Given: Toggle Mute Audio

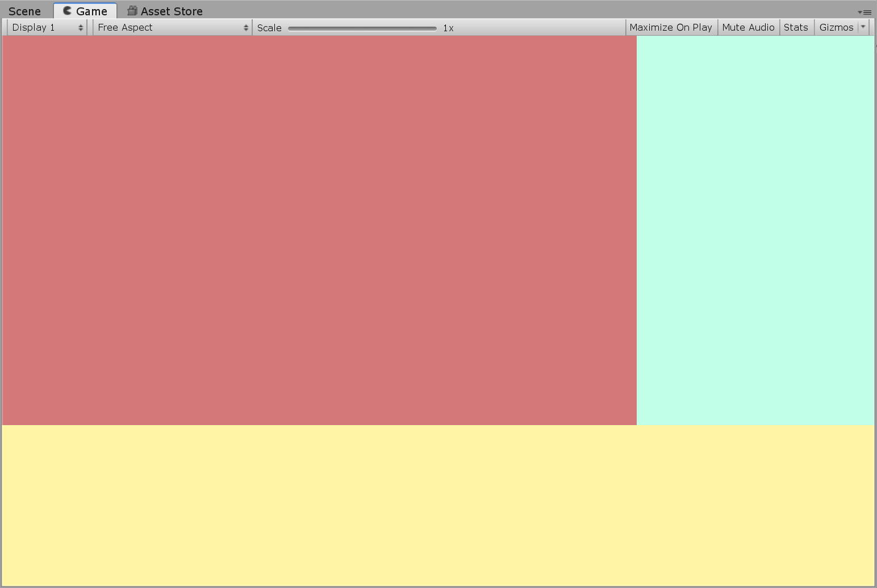Looking at the screenshot, I should tap(748, 27).
